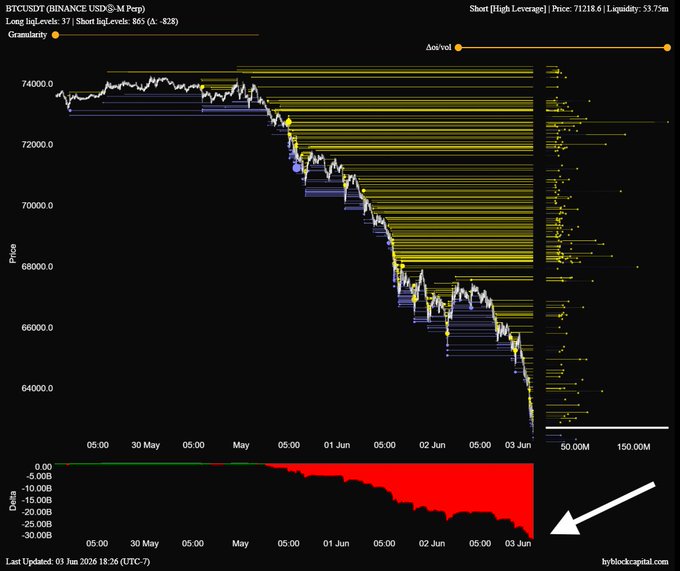Click the 64000.0 price axis label
Screen dimensions: 680x571
[37, 388]
